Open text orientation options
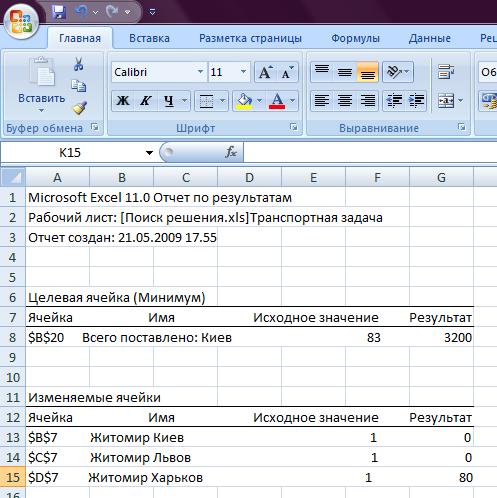The width and height of the screenshot is (497, 498). click(x=398, y=72)
